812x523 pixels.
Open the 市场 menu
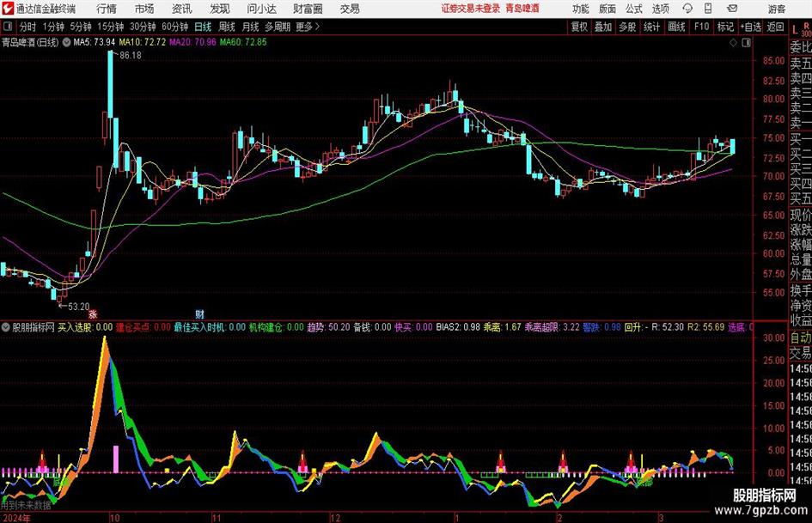click(144, 9)
